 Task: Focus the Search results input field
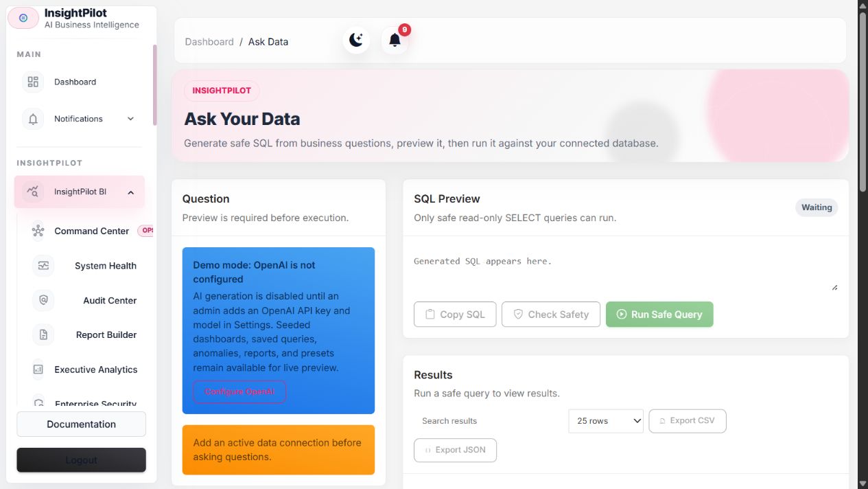click(x=489, y=421)
